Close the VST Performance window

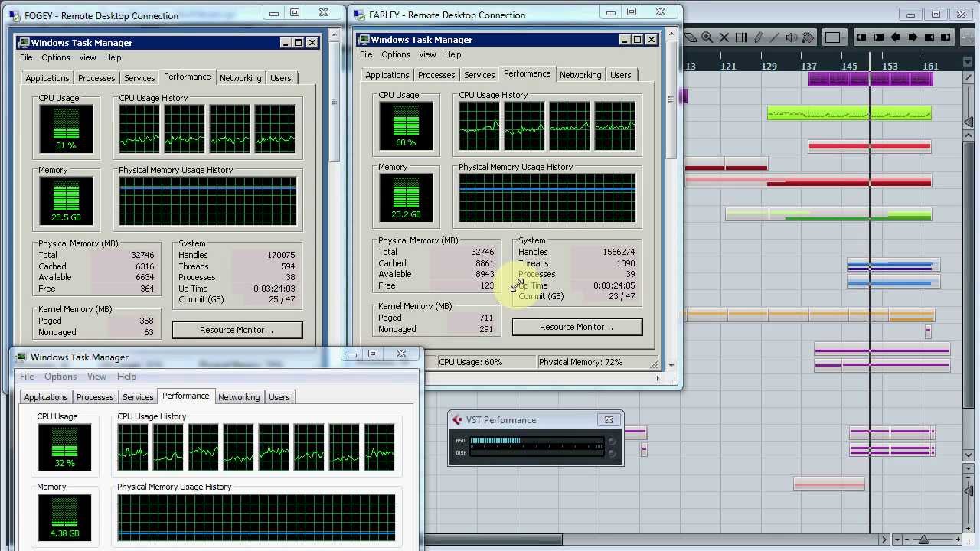tap(609, 419)
